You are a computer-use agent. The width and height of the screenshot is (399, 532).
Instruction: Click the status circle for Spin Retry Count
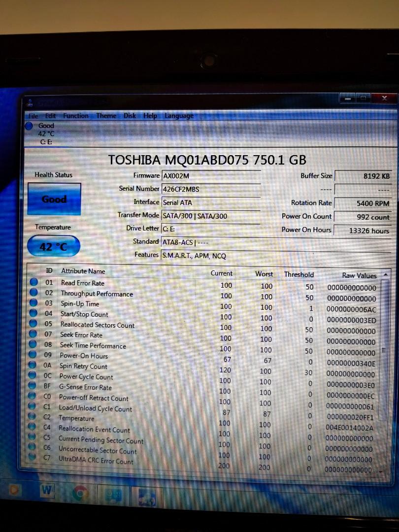tap(32, 365)
